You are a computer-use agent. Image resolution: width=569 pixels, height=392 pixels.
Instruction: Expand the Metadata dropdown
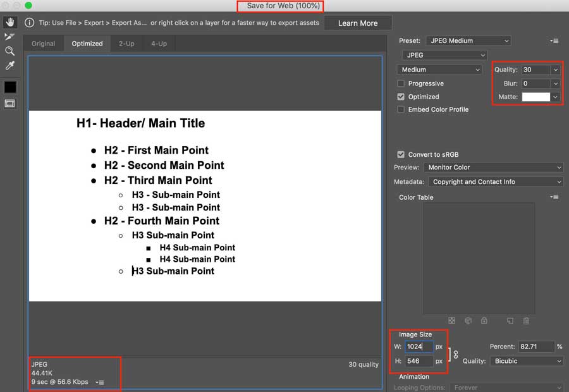point(495,181)
